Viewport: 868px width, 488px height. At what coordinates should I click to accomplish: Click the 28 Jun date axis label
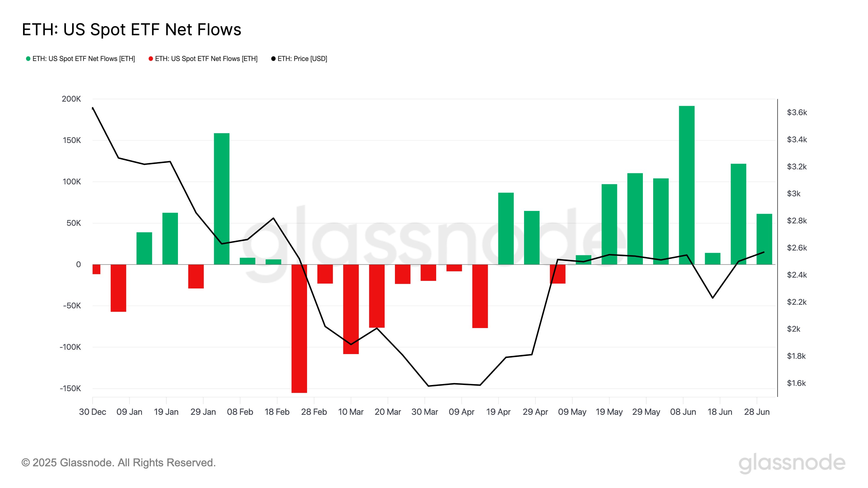(757, 412)
